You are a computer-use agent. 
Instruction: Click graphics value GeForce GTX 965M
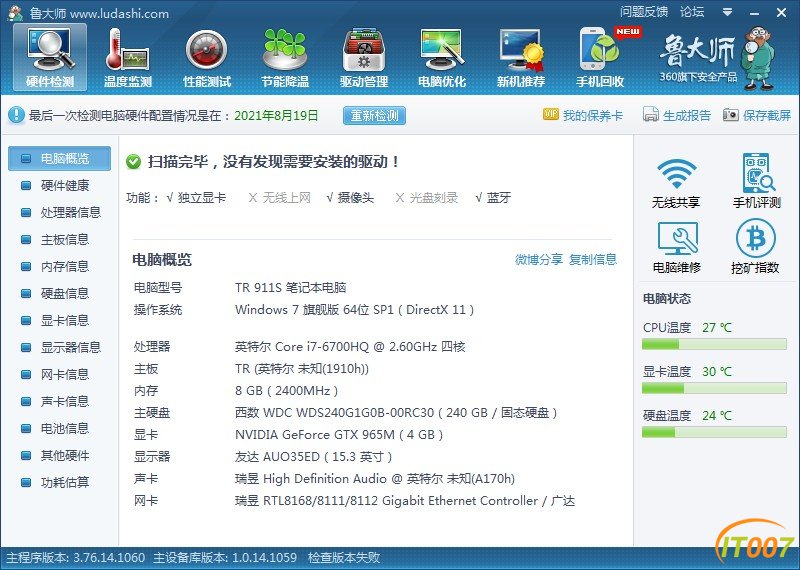(339, 435)
